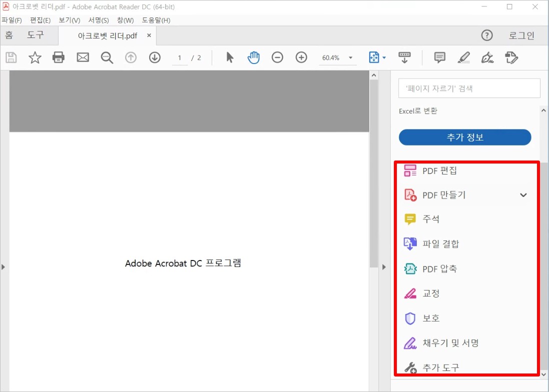Print the document using printer icon
The width and height of the screenshot is (549, 392).
coord(59,57)
